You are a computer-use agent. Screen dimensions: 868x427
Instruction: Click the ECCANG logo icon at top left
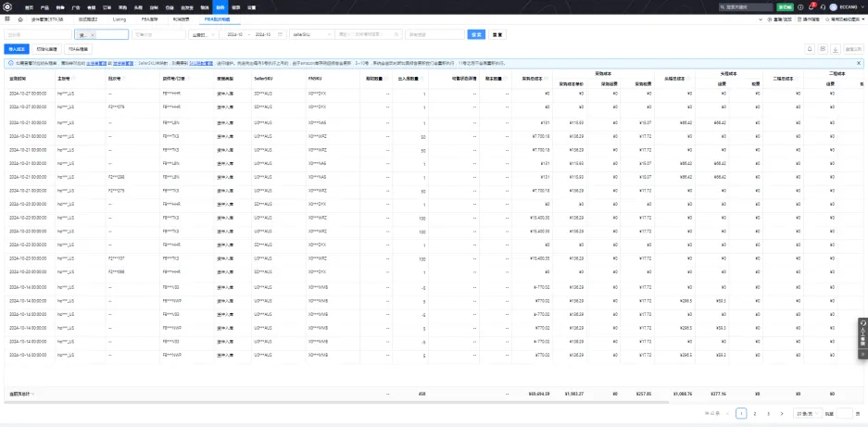(x=7, y=7)
